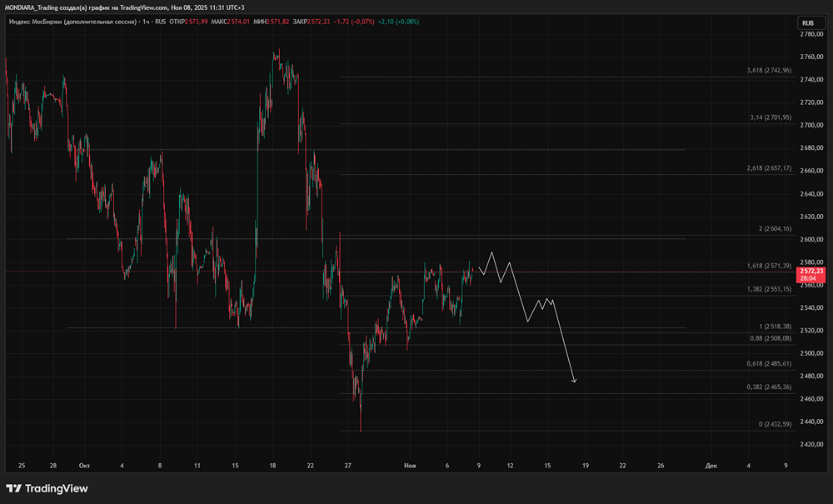Click the RUB currency button

tap(811, 22)
